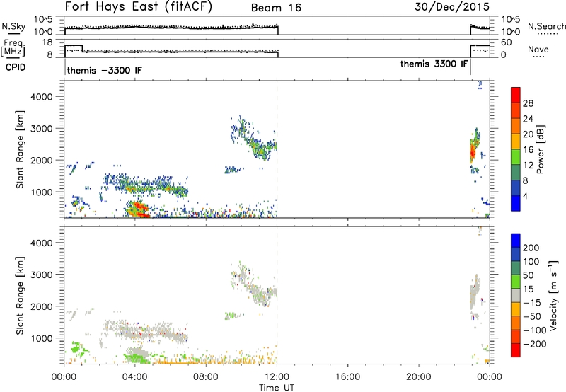Click green velocity patch near 00:30 at 700 km

77,348
